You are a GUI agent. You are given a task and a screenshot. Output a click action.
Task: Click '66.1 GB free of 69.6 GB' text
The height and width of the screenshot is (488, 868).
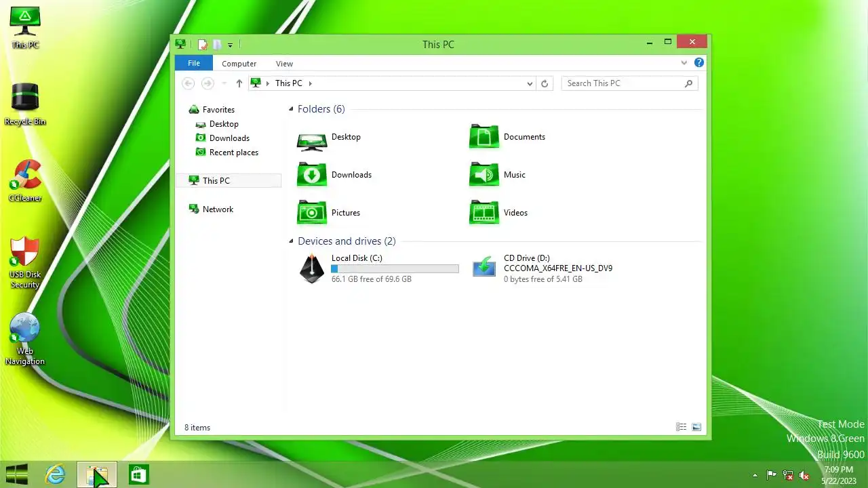click(x=372, y=279)
